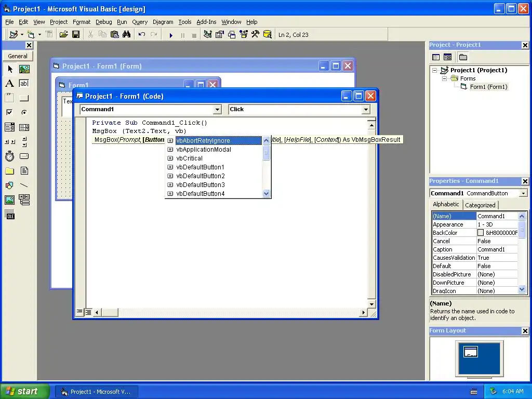
Task: Select the CheckBox control in the toolbox
Action: coord(10,112)
